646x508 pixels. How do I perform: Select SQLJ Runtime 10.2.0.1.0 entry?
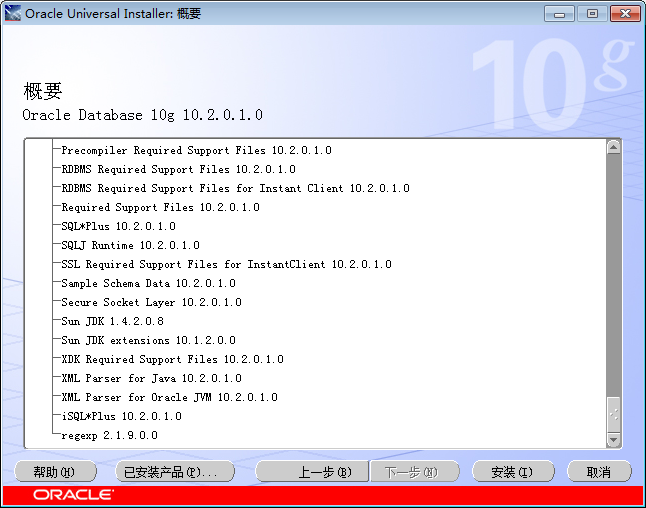click(x=130, y=245)
